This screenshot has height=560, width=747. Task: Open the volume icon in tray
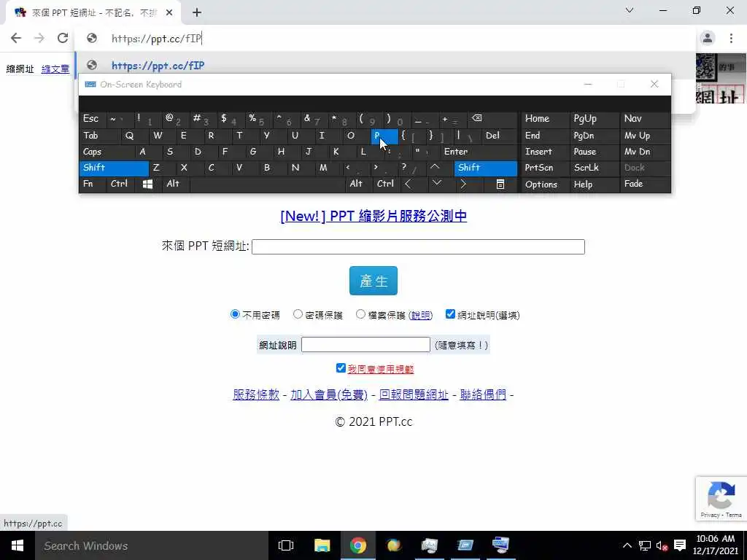pos(662,545)
